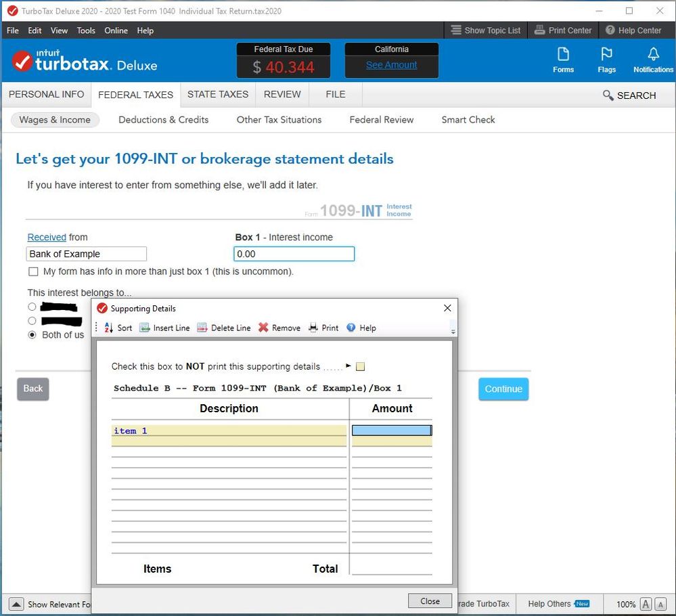Screen dimensions: 676x616
Task: Click the Show Relevant Forms arrow button
Action: pyautogui.click(x=16, y=604)
